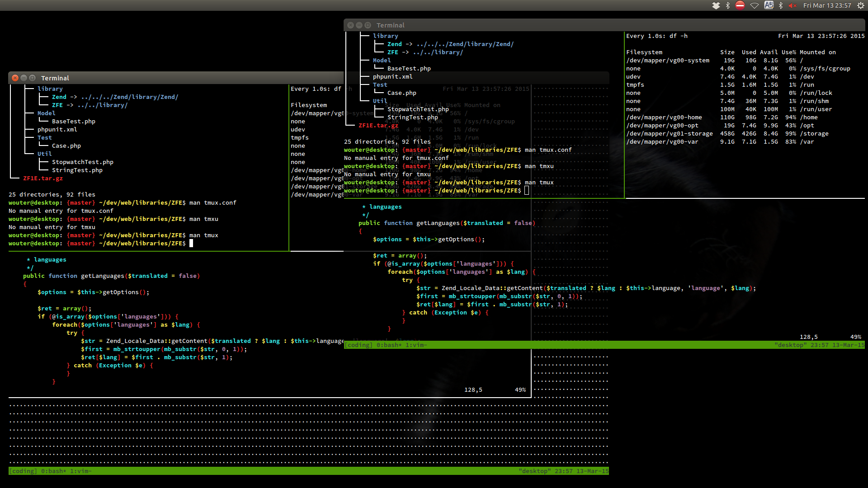This screenshot has height=488, width=868.
Task: Open the A5 keyboard input indicator
Action: point(769,5)
